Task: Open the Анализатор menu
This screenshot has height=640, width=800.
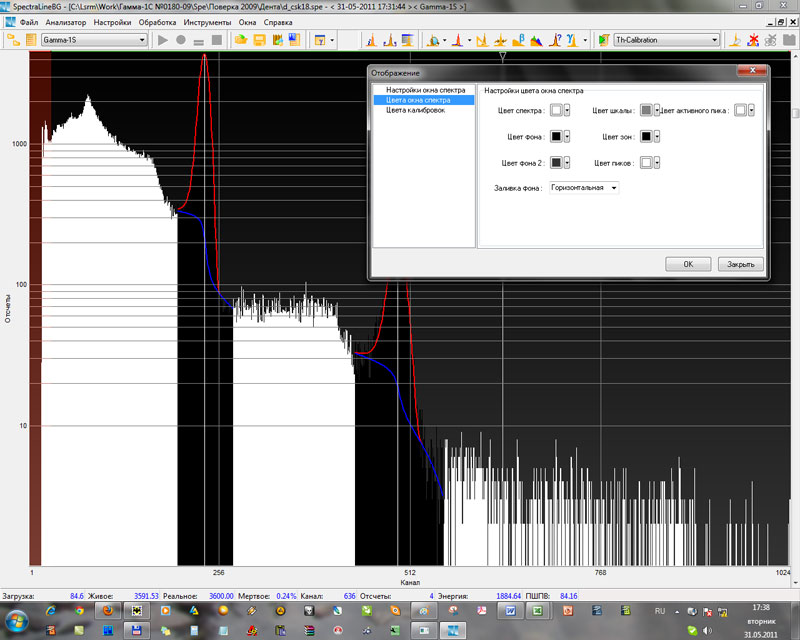Action: [x=65, y=22]
